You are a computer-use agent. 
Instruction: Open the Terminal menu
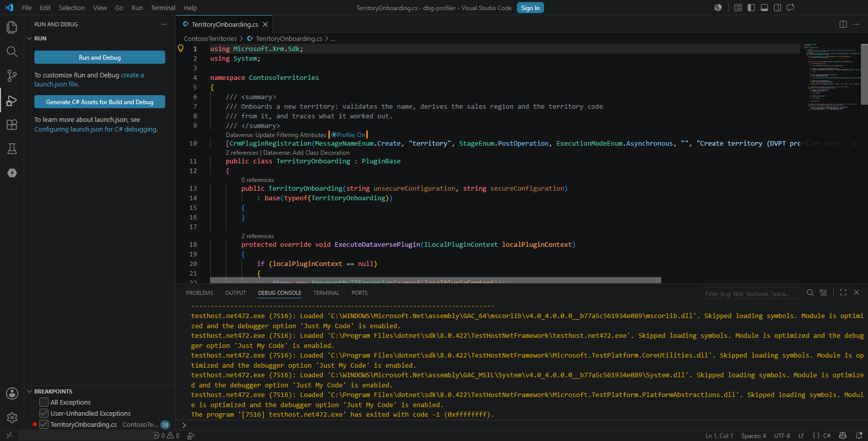tap(163, 8)
